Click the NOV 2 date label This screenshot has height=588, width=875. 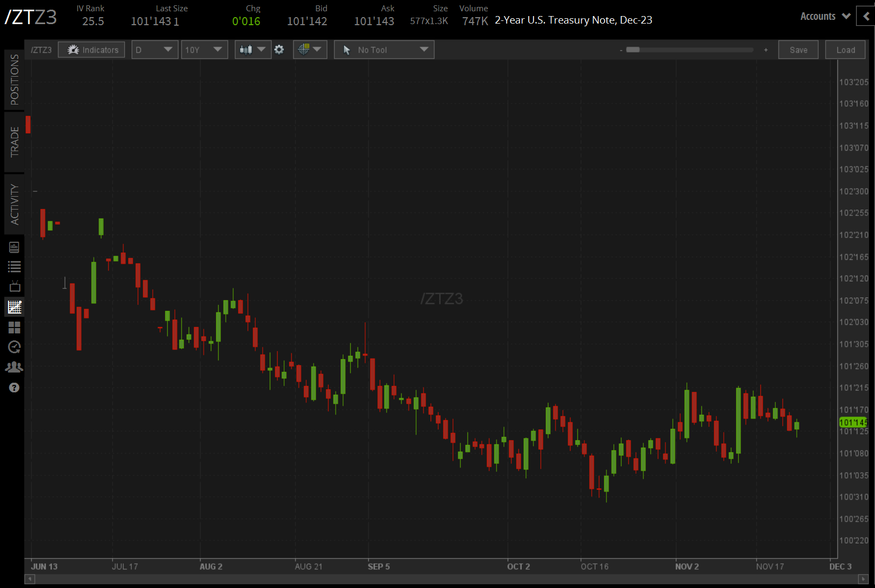point(687,567)
